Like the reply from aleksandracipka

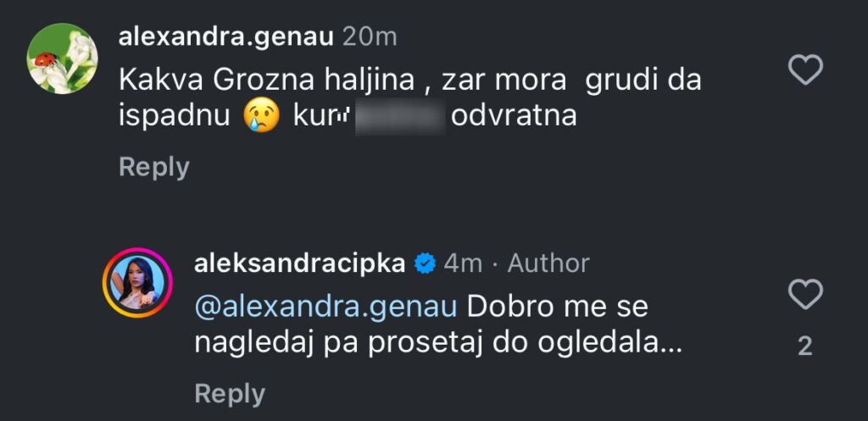click(805, 296)
